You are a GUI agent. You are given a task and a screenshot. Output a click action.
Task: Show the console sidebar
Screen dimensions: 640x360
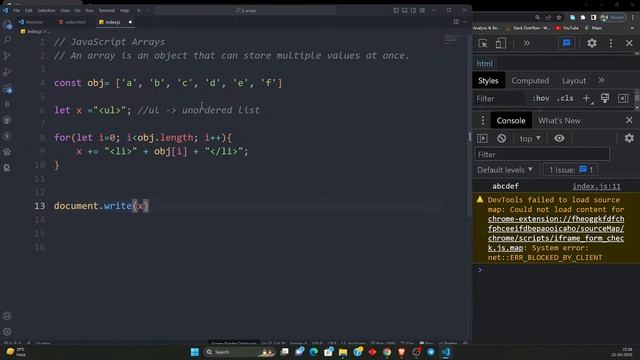click(482, 138)
